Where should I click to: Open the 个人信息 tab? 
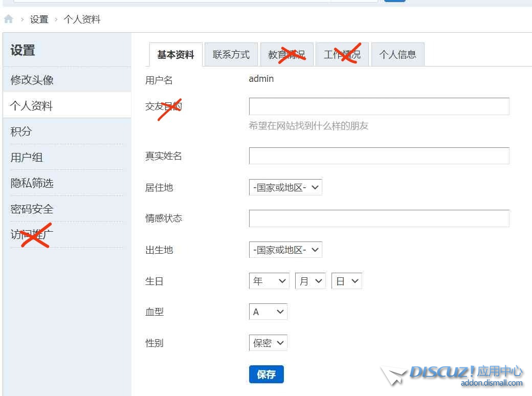(397, 55)
